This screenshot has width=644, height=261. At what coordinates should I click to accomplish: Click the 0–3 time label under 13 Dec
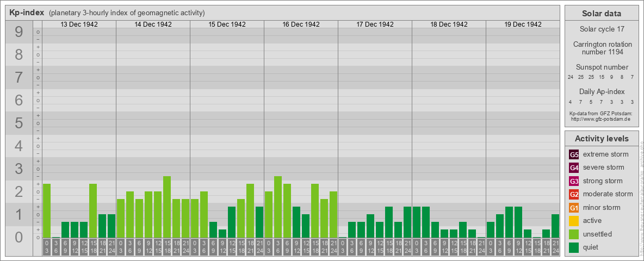click(47, 247)
